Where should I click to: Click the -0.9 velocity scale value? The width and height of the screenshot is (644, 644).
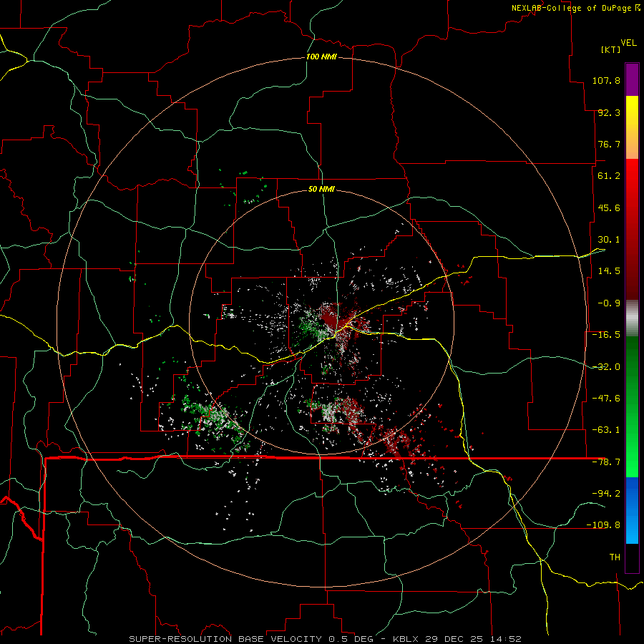click(x=609, y=303)
